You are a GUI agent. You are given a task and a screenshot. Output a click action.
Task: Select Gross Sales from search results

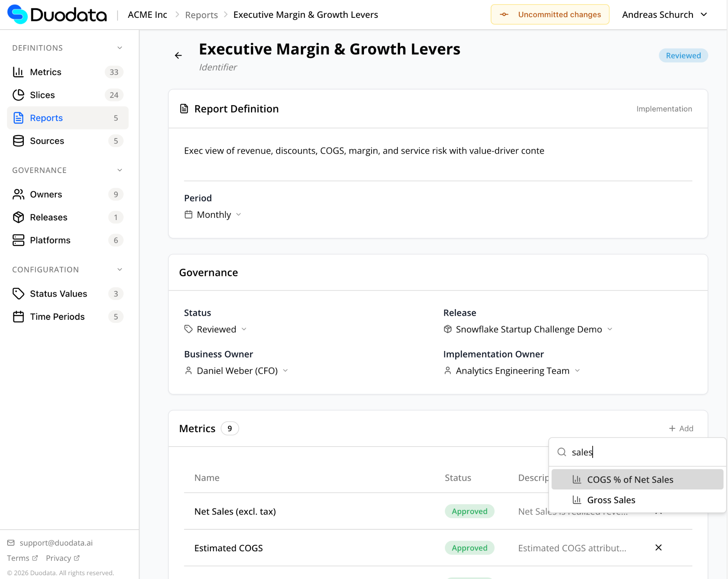(x=611, y=500)
